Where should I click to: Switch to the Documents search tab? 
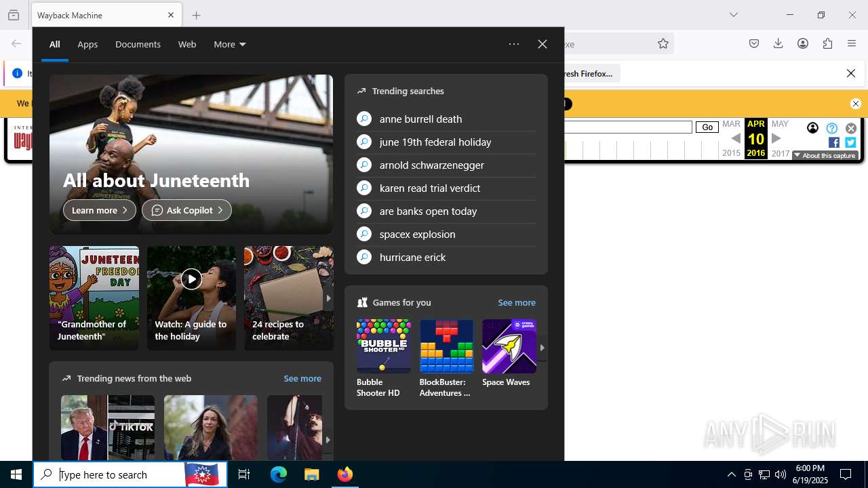(x=138, y=44)
